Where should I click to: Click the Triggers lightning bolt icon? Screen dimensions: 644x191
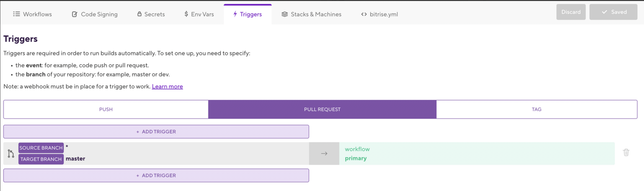pyautogui.click(x=235, y=14)
